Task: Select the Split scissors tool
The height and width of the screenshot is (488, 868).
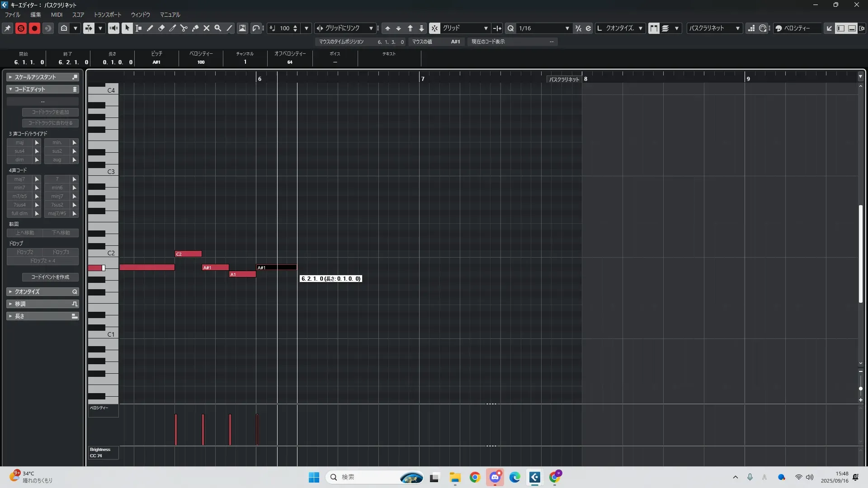Action: [x=184, y=28]
